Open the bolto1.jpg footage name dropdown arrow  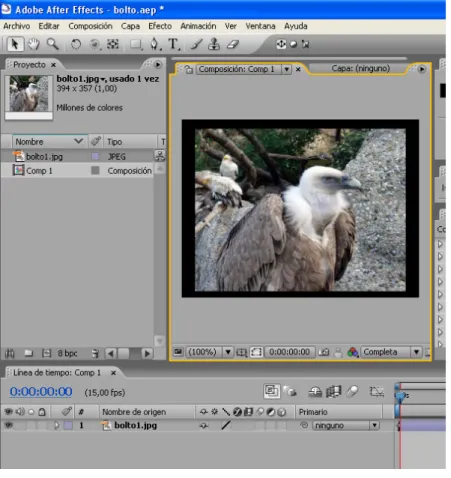click(x=103, y=79)
